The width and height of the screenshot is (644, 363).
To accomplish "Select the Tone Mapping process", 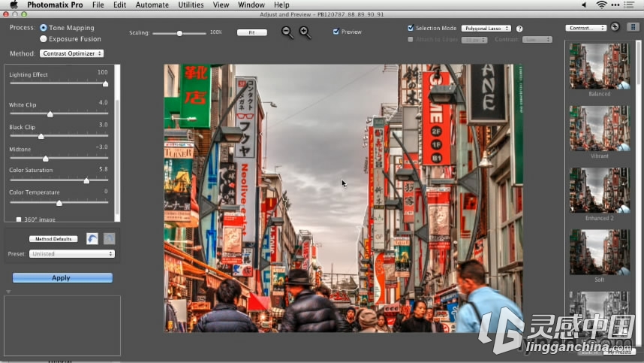I will coord(43,28).
